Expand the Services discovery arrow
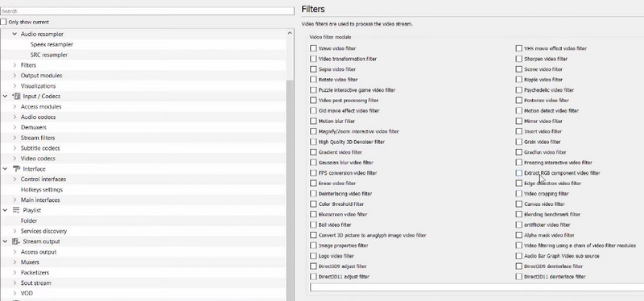 [14, 231]
